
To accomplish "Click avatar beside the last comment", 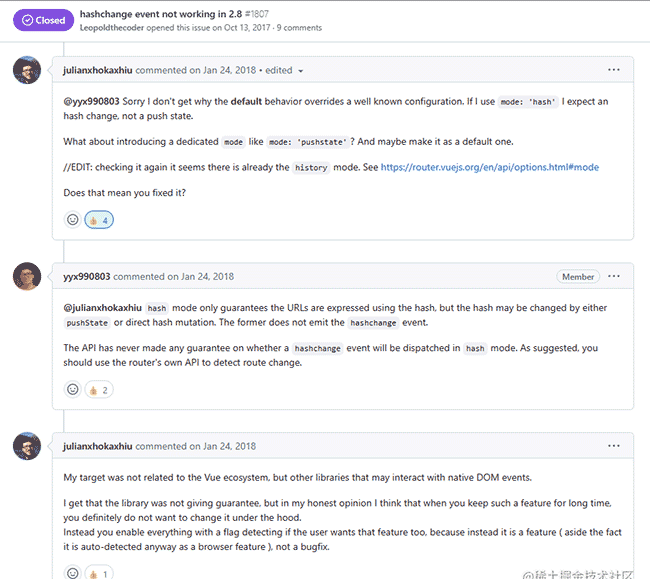I will point(27,446).
